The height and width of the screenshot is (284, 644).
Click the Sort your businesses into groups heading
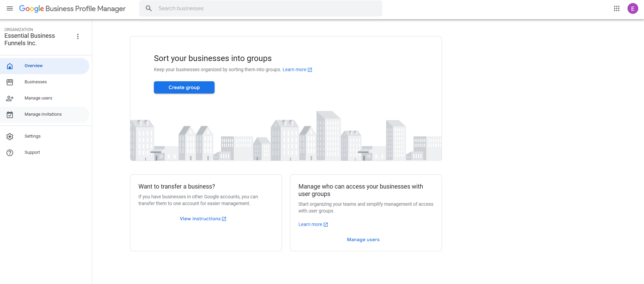(213, 58)
